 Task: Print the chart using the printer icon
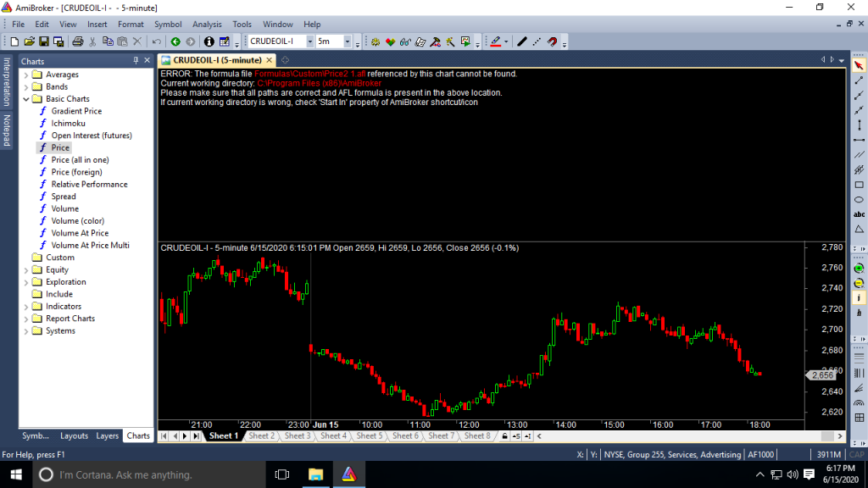(77, 42)
